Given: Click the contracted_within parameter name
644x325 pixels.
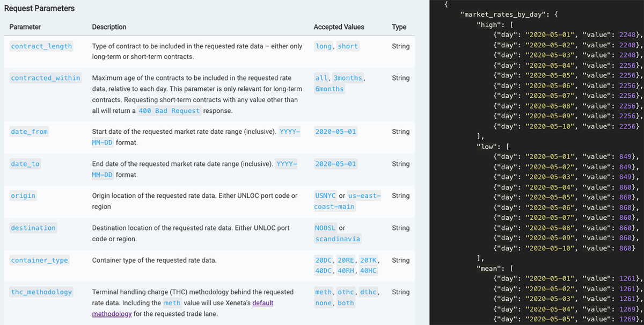Looking at the screenshot, I should pyautogui.click(x=46, y=78).
